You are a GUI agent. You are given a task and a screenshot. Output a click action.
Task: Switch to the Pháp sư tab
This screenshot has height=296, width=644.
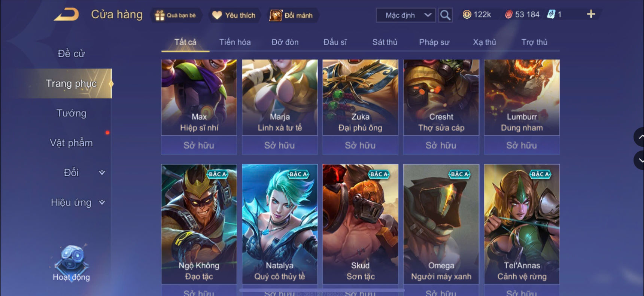[x=434, y=42]
